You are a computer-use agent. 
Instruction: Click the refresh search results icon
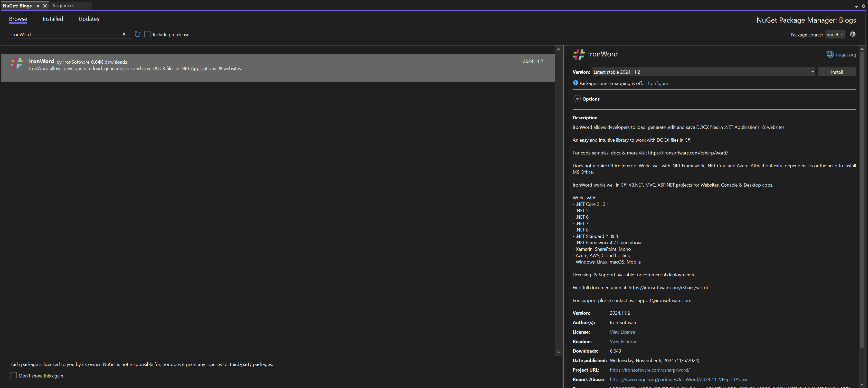pyautogui.click(x=137, y=34)
